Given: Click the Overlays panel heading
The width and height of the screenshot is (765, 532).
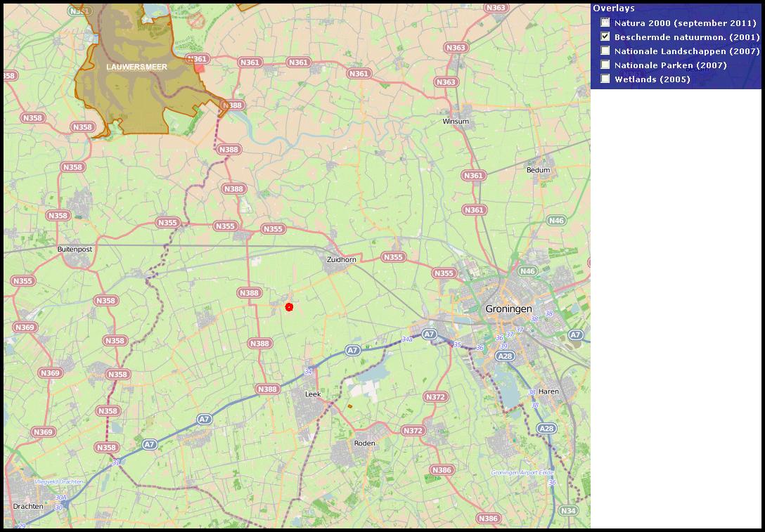Looking at the screenshot, I should 613,8.
